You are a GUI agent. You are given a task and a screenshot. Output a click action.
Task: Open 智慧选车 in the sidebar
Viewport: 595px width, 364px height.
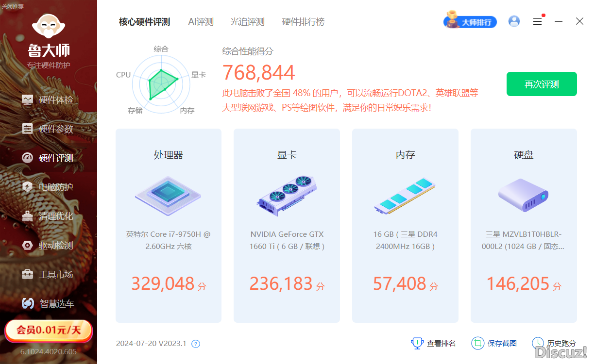point(48,304)
